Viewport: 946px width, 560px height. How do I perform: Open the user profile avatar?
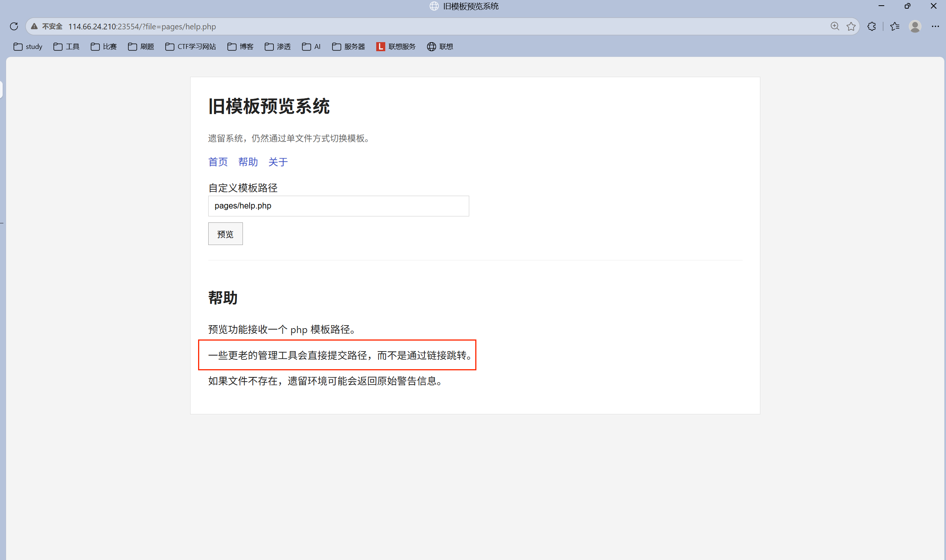tap(915, 26)
